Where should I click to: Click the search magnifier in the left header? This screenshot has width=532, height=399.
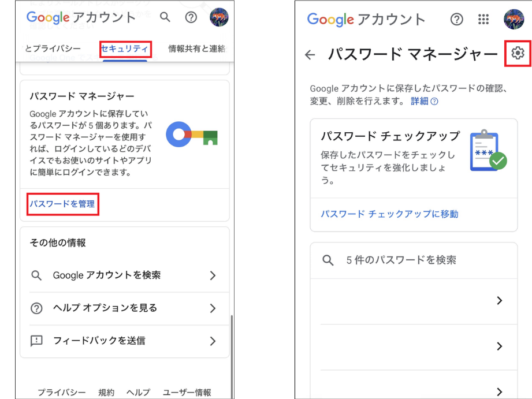(x=165, y=18)
